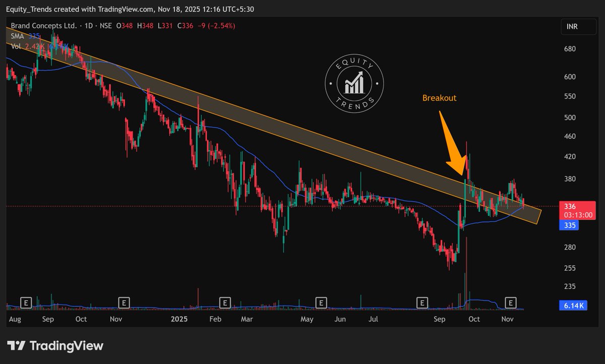605x364 pixels.
Task: Open the earnings marker nearest the Feb label
Action: [x=225, y=302]
